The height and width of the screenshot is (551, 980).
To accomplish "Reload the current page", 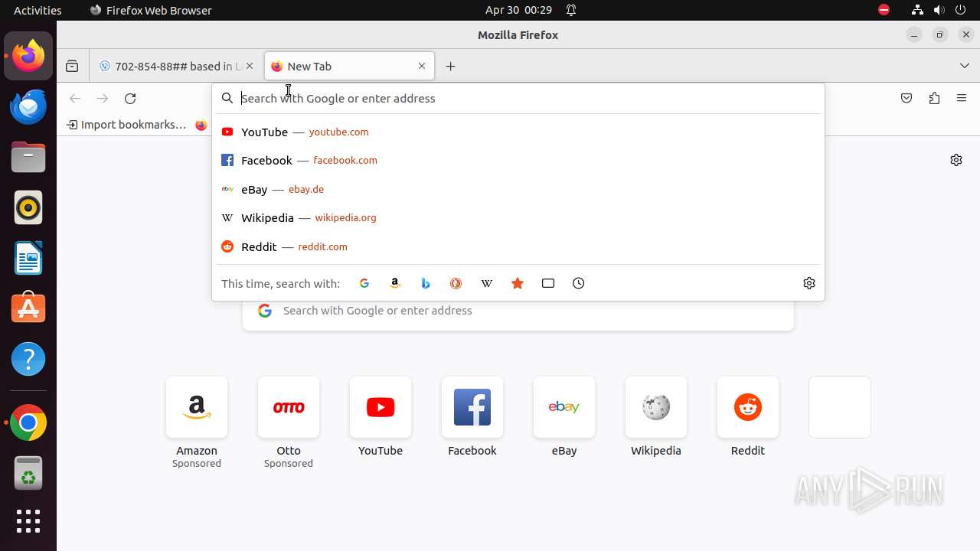I will click(x=130, y=98).
